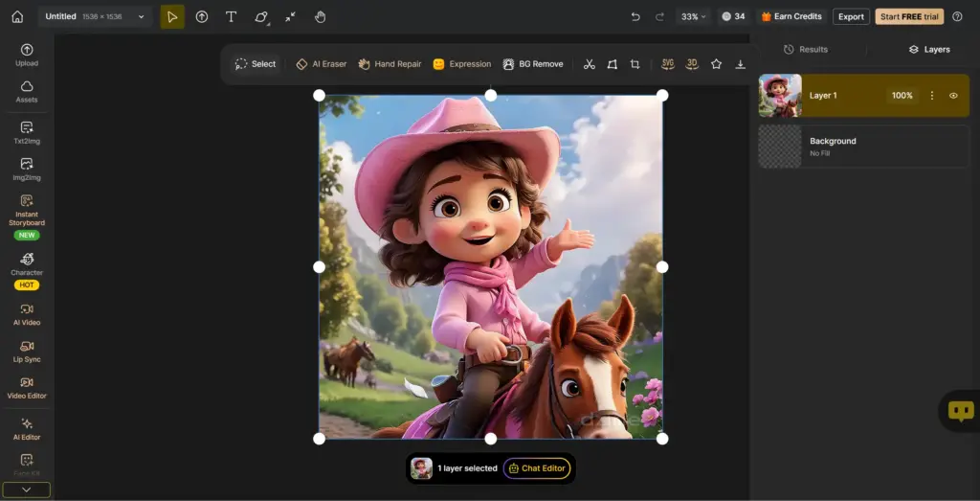The image size is (980, 501).
Task: Adjust Layer 1 opacity 100% value
Action: pos(902,96)
